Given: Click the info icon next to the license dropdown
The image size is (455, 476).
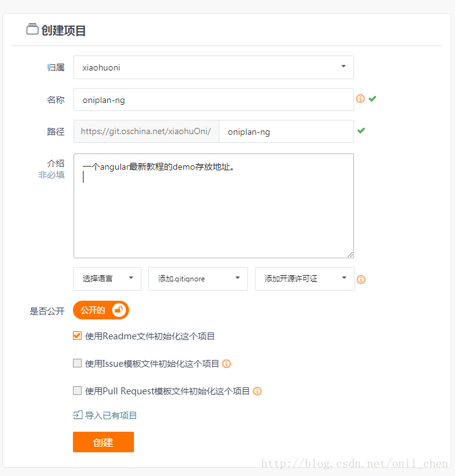Looking at the screenshot, I should (x=361, y=279).
